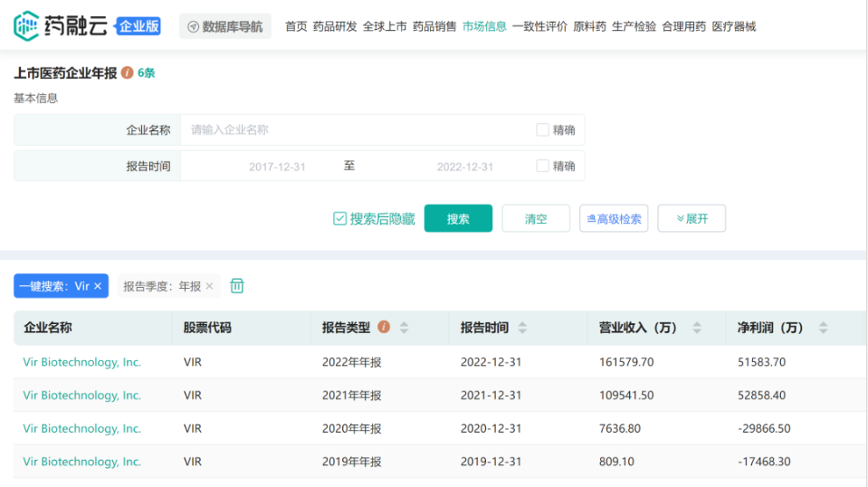Click the 企业名称 input field
The width and height of the screenshot is (868, 487).
353,130
